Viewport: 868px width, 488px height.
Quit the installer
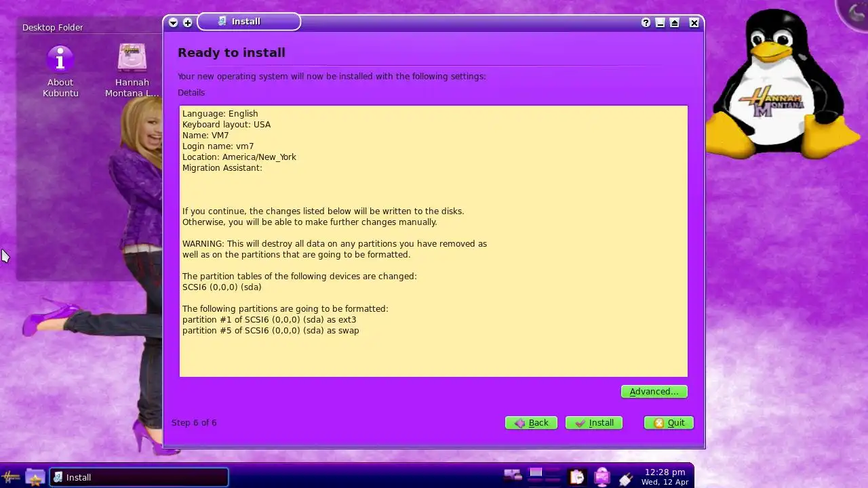click(669, 422)
